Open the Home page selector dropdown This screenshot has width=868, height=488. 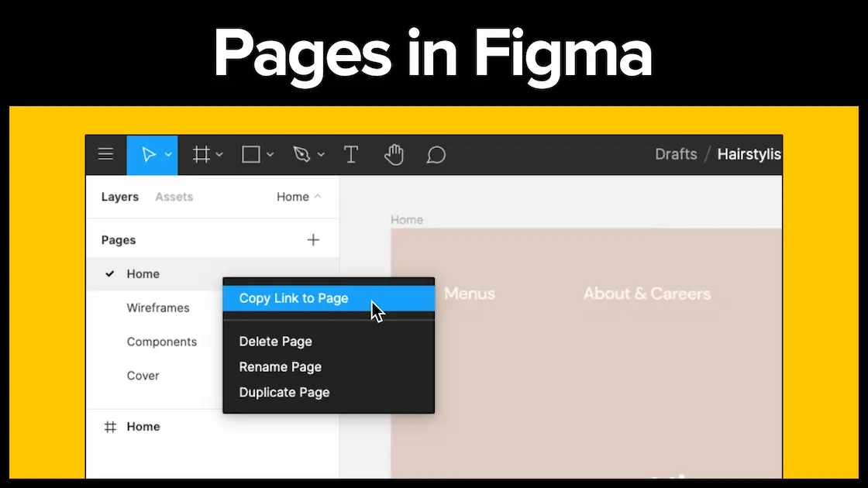click(299, 197)
